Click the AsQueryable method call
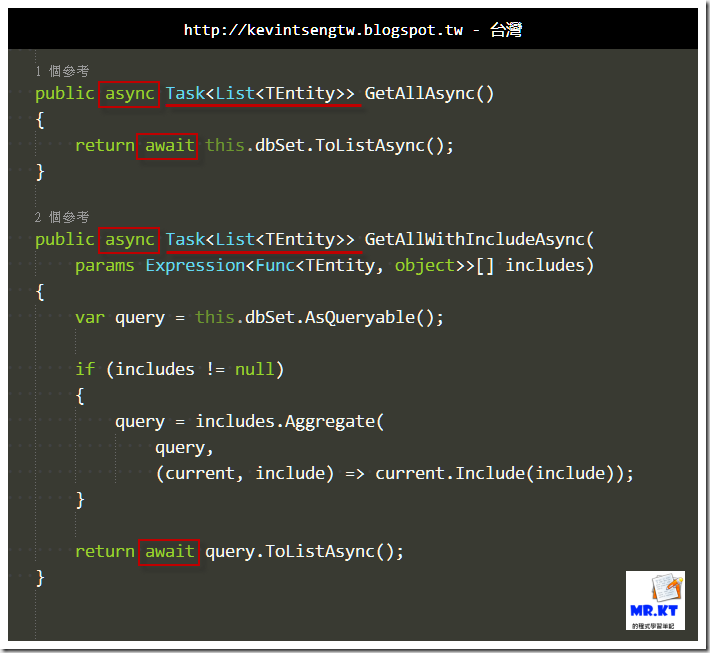This screenshot has width=710, height=653. (360, 317)
